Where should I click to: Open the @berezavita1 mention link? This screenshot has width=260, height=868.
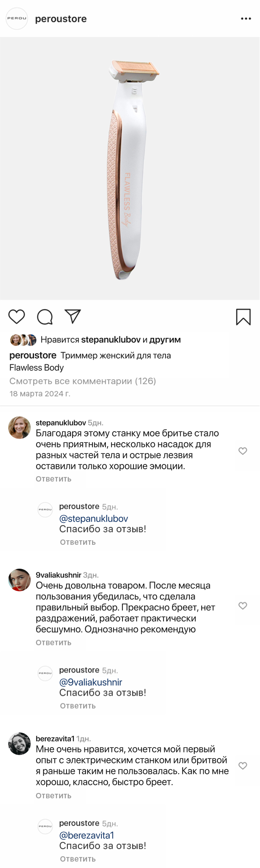pyautogui.click(x=87, y=835)
